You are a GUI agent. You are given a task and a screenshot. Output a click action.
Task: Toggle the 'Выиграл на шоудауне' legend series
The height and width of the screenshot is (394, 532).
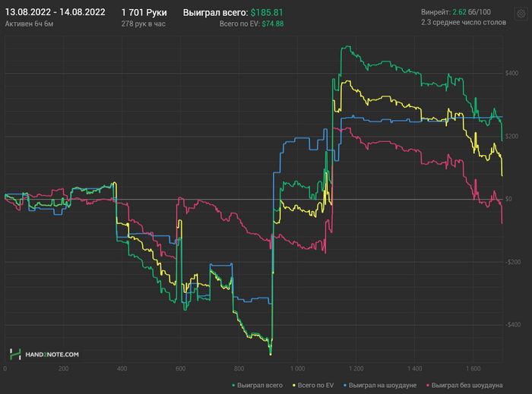380,385
